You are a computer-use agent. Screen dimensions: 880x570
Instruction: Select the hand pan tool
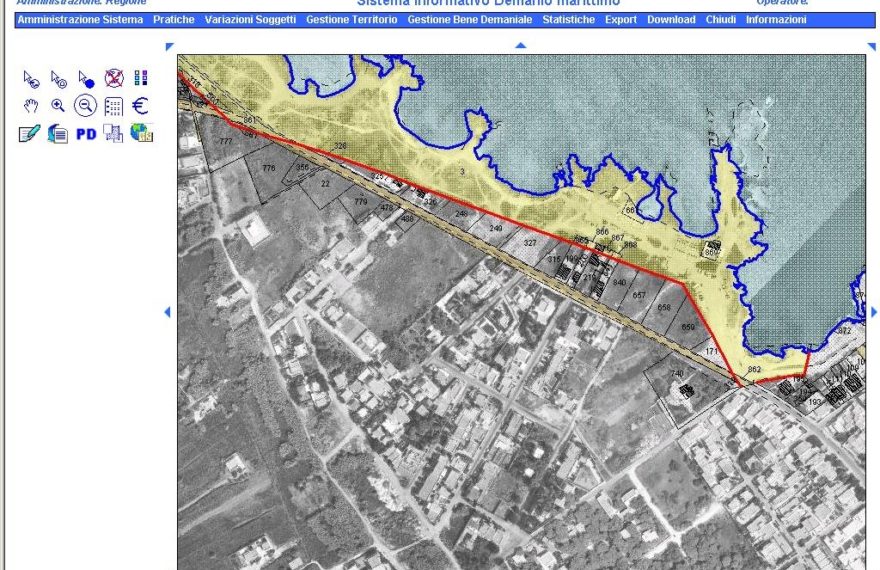[30, 106]
